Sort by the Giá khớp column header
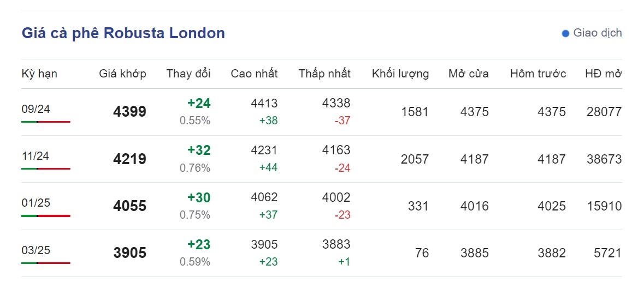This screenshot has width=644, height=289. click(122, 74)
